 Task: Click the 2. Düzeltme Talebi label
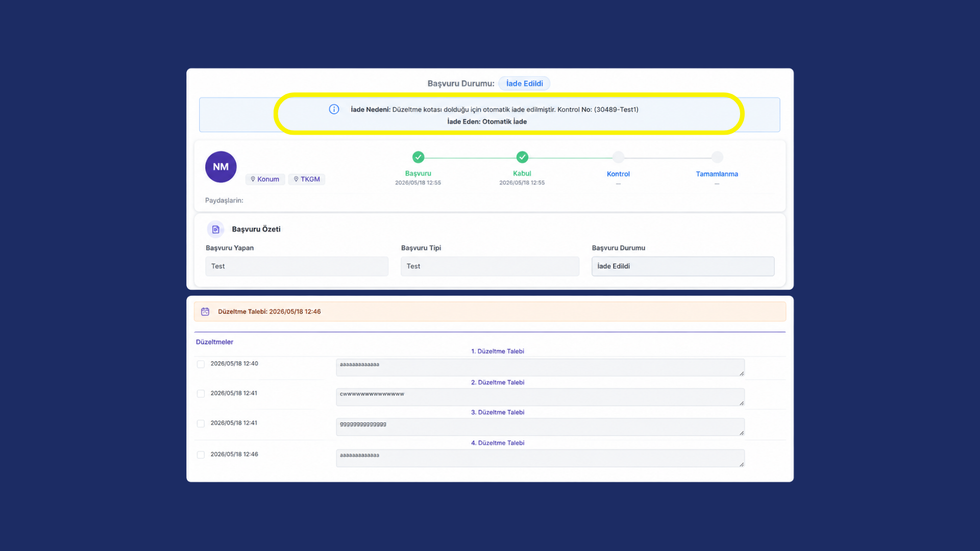498,383
